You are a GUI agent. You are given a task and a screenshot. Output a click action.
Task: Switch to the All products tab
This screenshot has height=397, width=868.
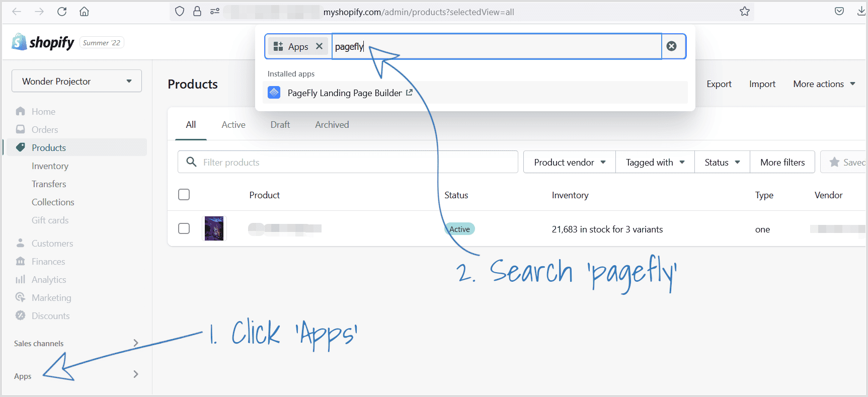[191, 125]
